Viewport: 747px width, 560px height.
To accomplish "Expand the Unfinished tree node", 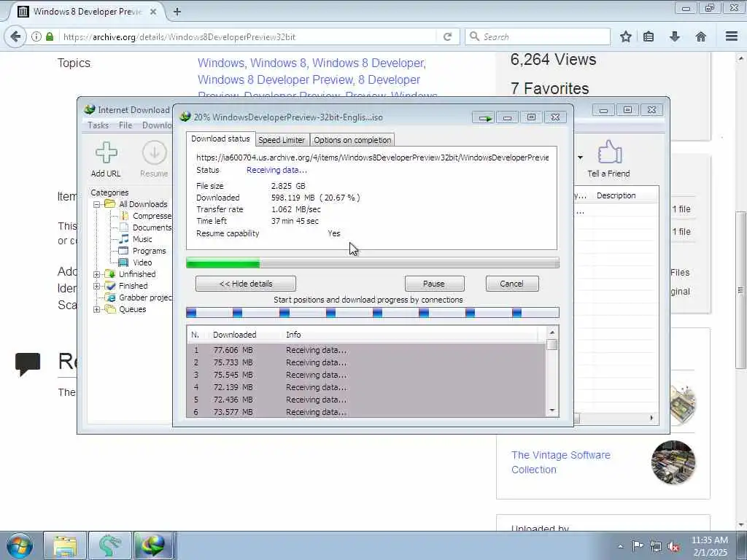I will pos(97,274).
